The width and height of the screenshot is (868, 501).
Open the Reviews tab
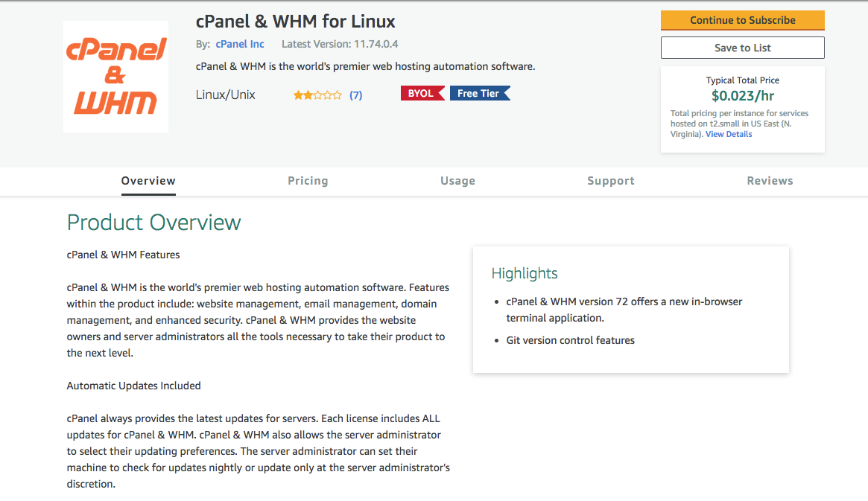coord(770,180)
